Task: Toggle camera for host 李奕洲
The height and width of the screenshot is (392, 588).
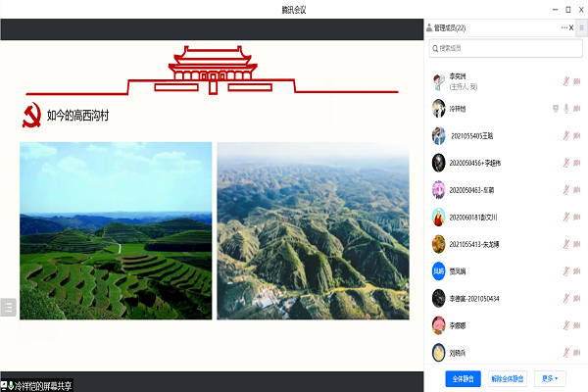Action: click(576, 82)
